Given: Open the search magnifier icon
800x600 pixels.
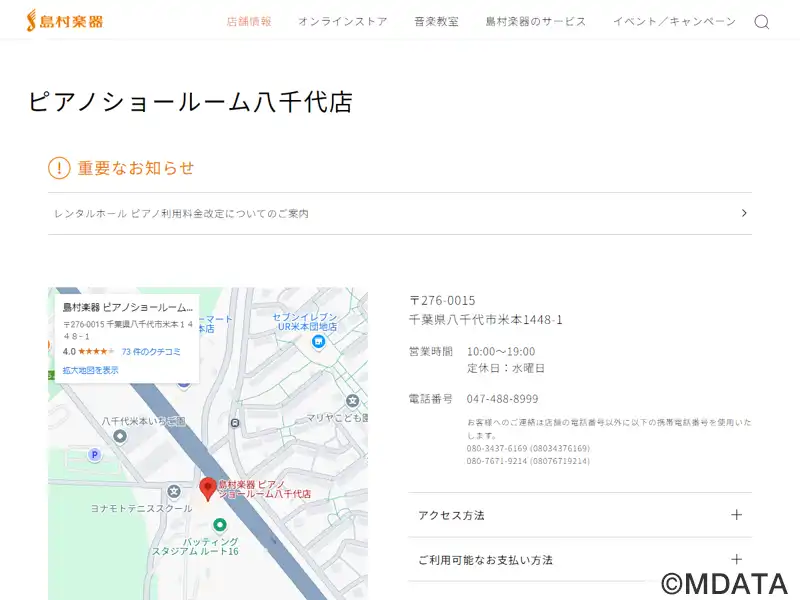Looking at the screenshot, I should click(762, 22).
